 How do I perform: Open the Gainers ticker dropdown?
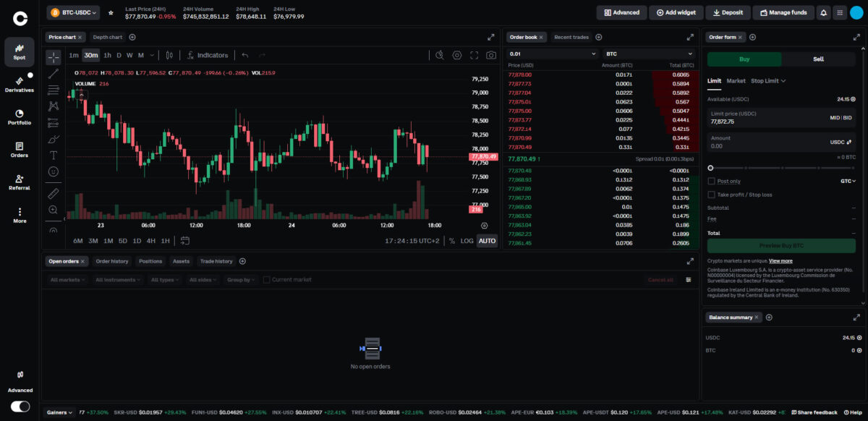point(59,412)
